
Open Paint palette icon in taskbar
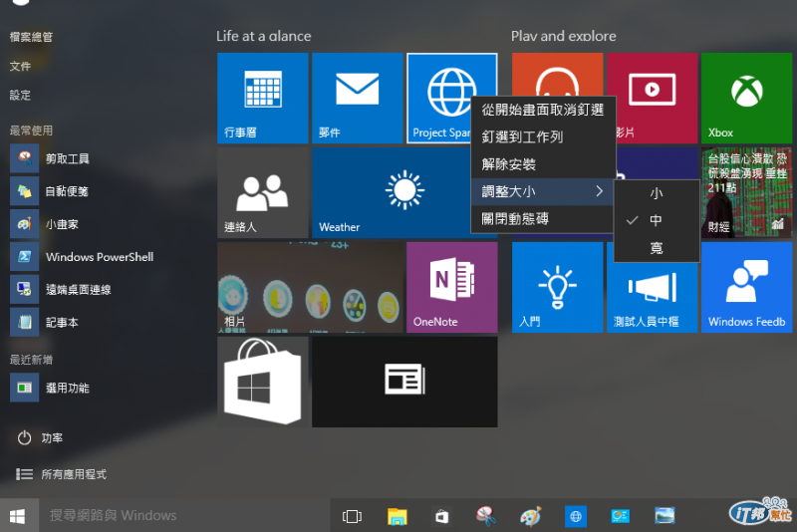pyautogui.click(x=531, y=516)
